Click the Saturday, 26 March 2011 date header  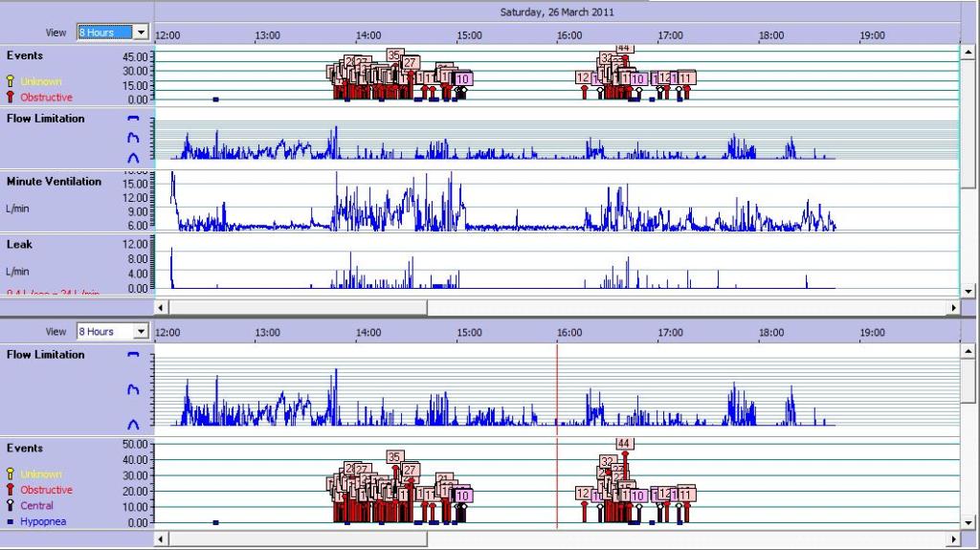(557, 12)
